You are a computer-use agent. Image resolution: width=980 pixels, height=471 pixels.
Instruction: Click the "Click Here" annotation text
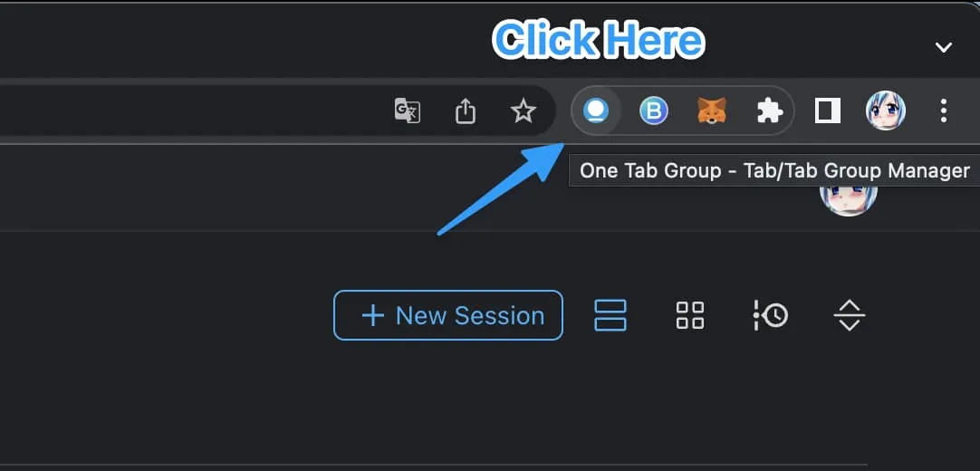point(599,41)
